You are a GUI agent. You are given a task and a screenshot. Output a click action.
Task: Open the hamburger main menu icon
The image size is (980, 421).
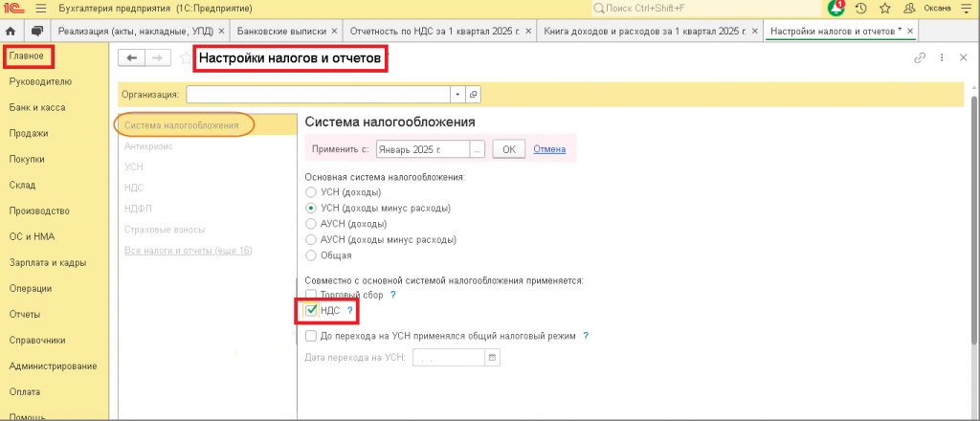point(41,9)
